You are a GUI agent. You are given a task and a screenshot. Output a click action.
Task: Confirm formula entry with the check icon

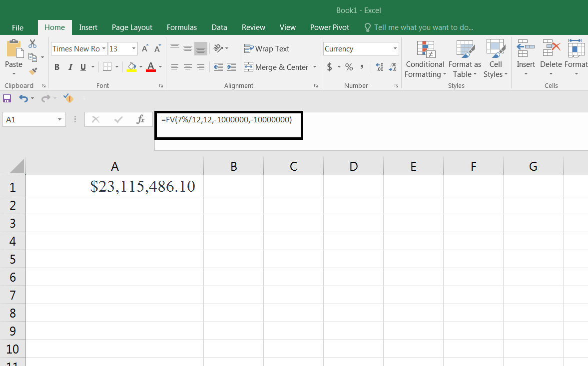click(x=118, y=119)
